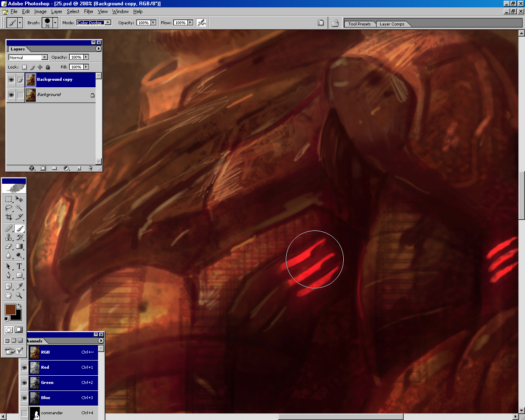Image resolution: width=525 pixels, height=420 pixels.
Task: Open the brush preset picker arrow
Action: click(x=55, y=23)
